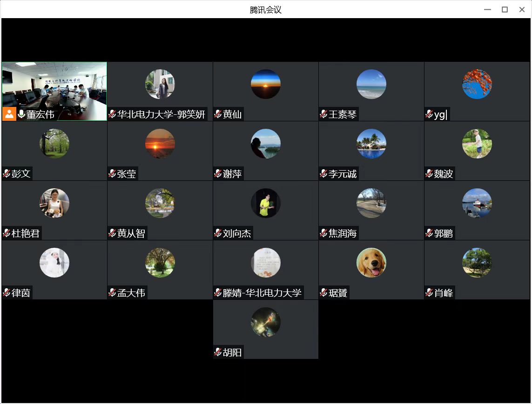Click the green microphone icon for 董宏伟
The image size is (532, 404).
coord(21,114)
